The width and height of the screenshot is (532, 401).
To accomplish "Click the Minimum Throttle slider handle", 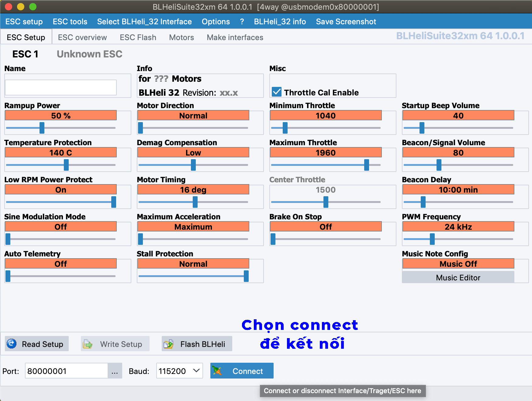I will pyautogui.click(x=285, y=128).
